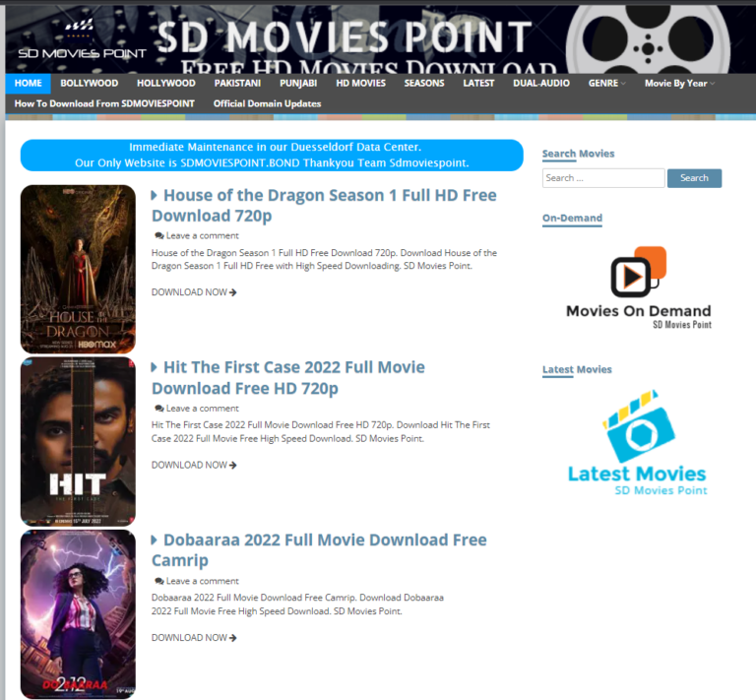Open the PUNJABI category
This screenshot has width=756, height=700.
(298, 84)
